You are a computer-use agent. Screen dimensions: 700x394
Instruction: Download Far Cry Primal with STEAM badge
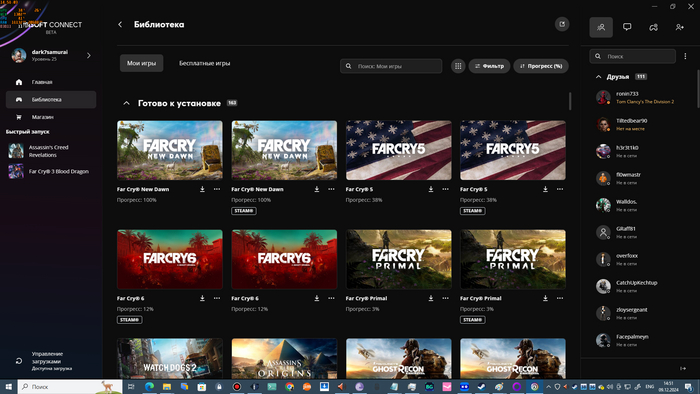coord(545,298)
